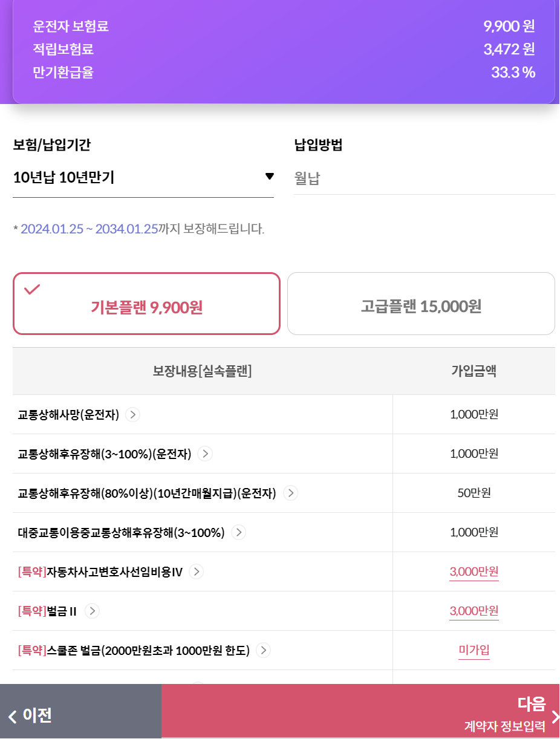560x739 pixels.
Task: Select the 기본플랜 9,900원 plan
Action: [x=146, y=304]
